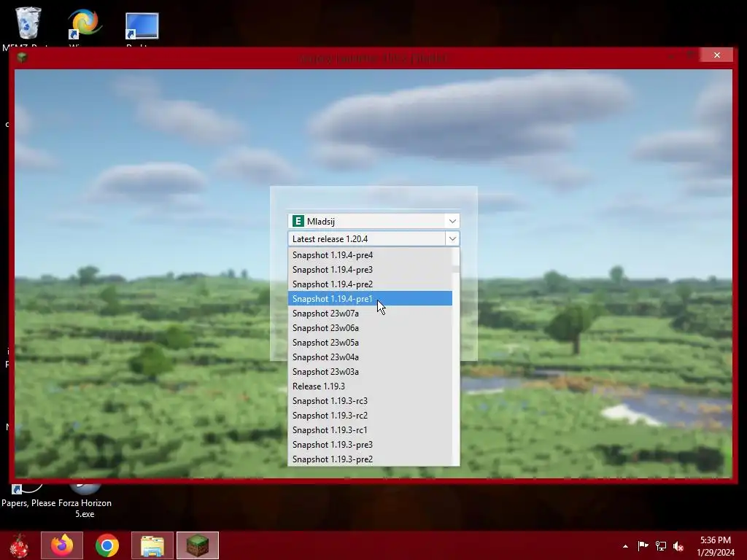The height and width of the screenshot is (560, 747).
Task: Click the Minecraft grass block taskbar icon
Action: point(198,545)
